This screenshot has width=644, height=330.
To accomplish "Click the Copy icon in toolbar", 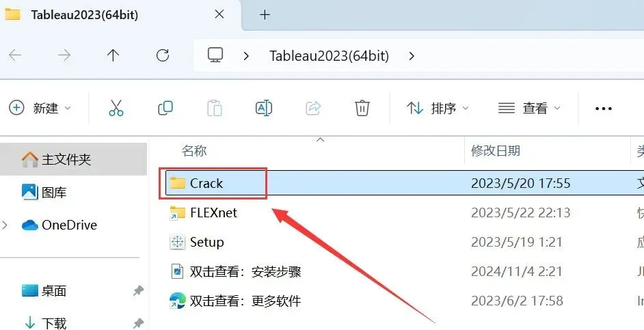I will [165, 109].
